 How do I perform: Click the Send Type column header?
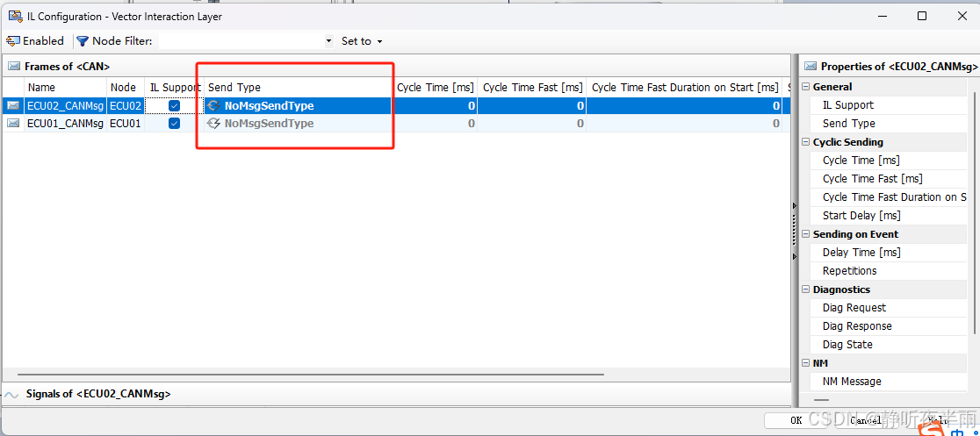[298, 88]
